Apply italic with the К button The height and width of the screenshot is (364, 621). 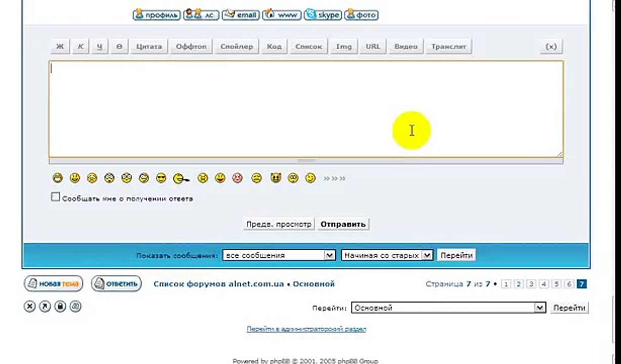(80, 47)
